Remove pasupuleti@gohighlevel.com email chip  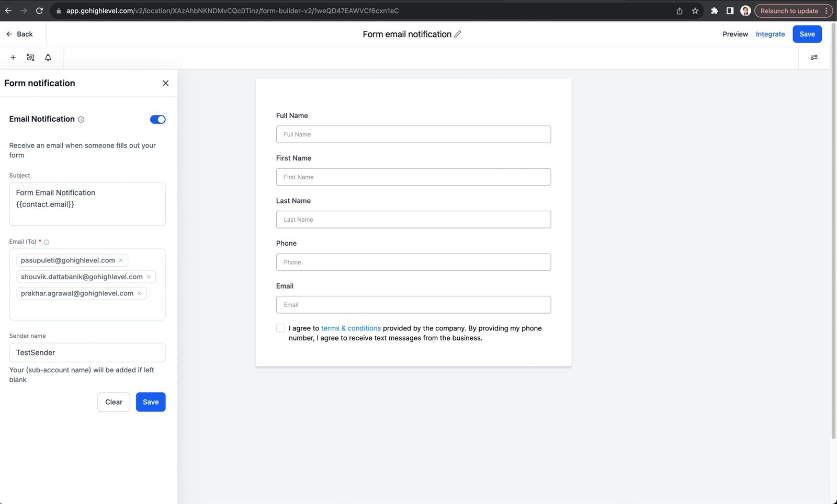pyautogui.click(x=121, y=260)
